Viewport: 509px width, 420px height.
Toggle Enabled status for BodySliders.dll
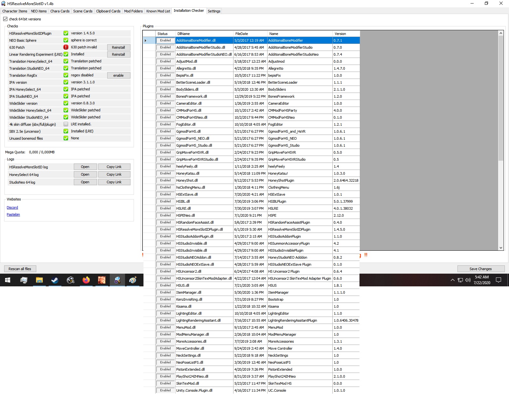[x=165, y=89]
